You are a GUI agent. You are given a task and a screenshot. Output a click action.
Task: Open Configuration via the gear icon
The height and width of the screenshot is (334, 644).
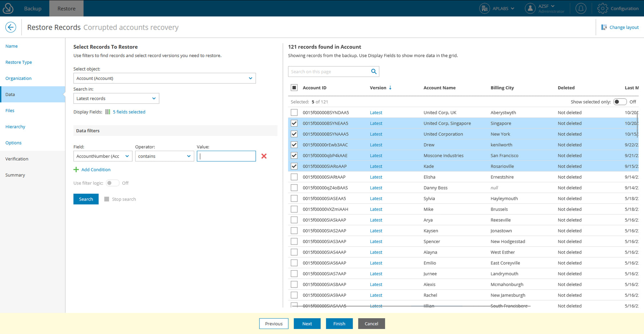click(x=602, y=8)
